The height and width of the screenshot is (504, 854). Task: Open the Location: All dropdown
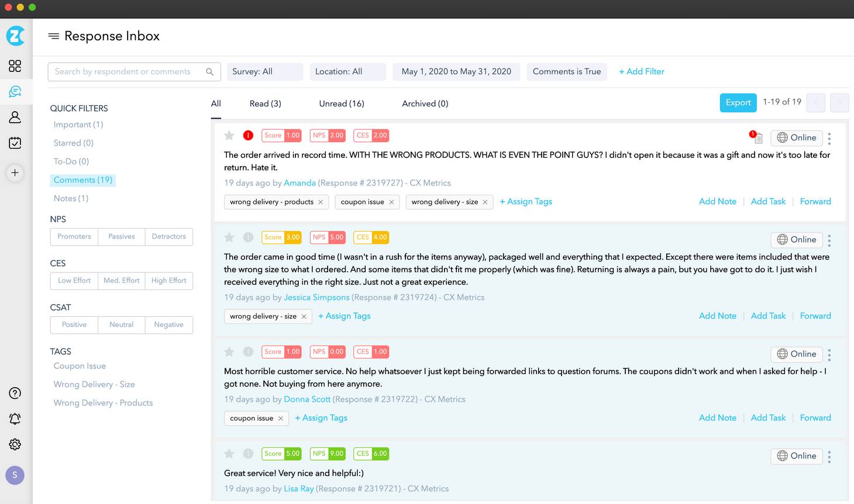tap(347, 71)
